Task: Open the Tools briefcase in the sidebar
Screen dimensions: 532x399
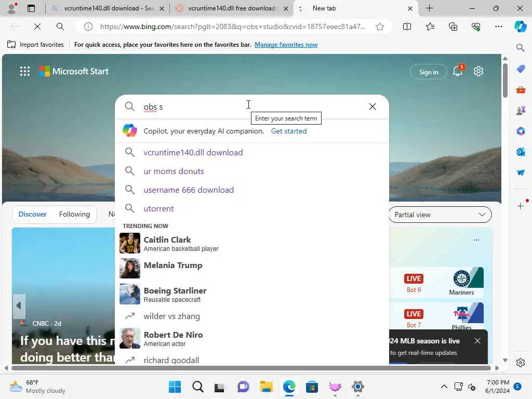Action: coord(521,89)
